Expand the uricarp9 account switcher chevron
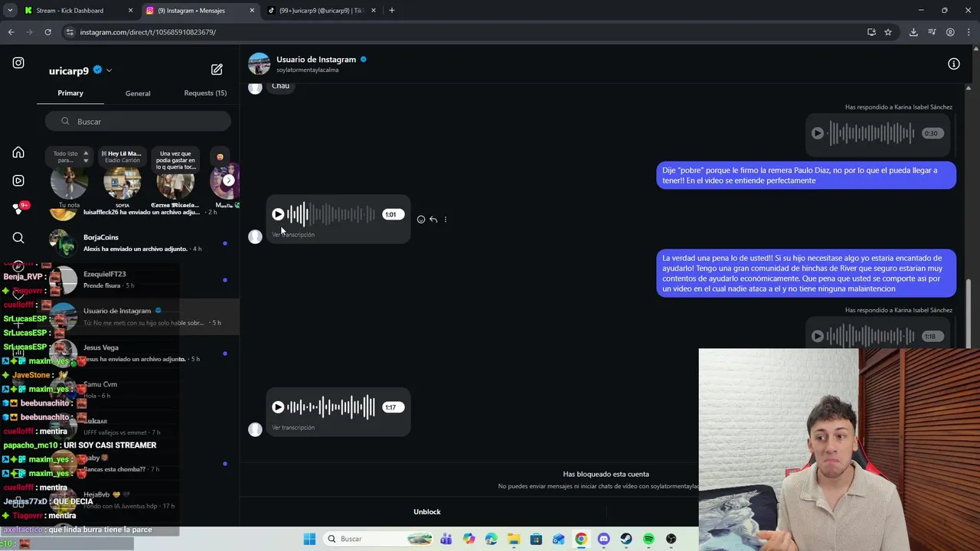980x551 pixels. 109,70
